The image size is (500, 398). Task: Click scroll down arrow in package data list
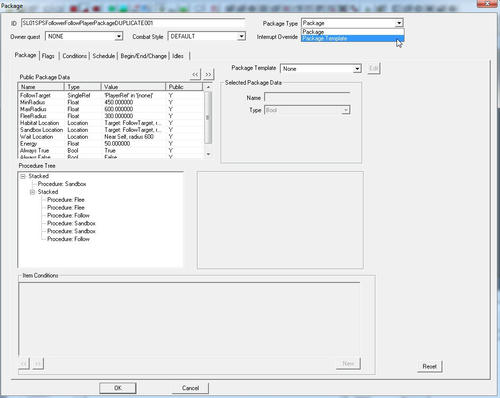click(208, 154)
